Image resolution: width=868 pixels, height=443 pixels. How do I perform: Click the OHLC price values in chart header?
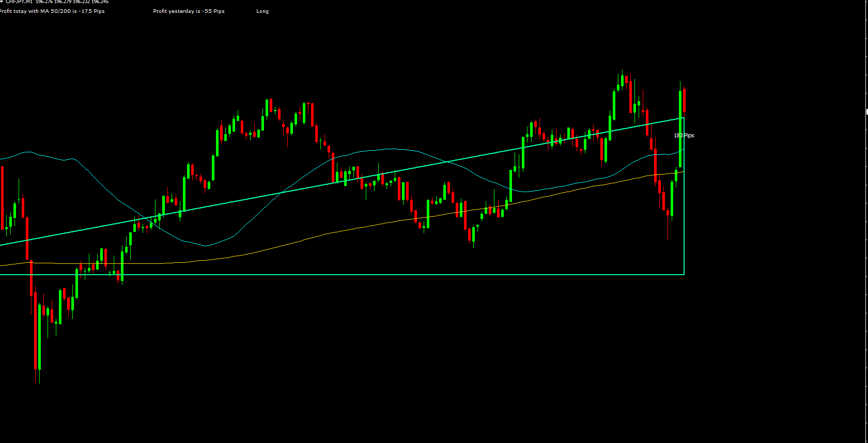click(72, 2)
